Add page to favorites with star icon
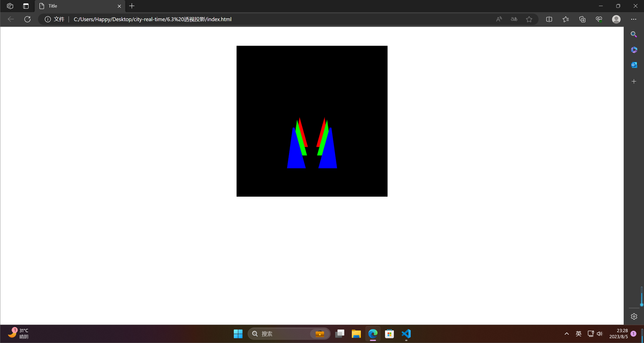The image size is (644, 343). (x=529, y=19)
